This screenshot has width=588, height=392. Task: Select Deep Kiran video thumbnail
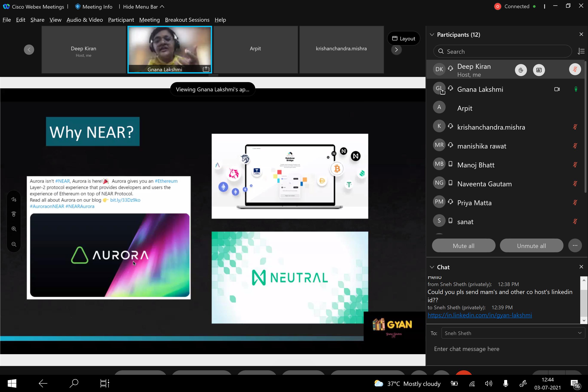[84, 49]
